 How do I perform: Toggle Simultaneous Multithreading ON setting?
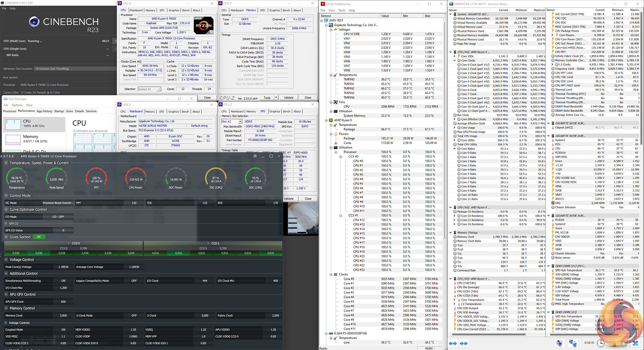(x=63, y=281)
